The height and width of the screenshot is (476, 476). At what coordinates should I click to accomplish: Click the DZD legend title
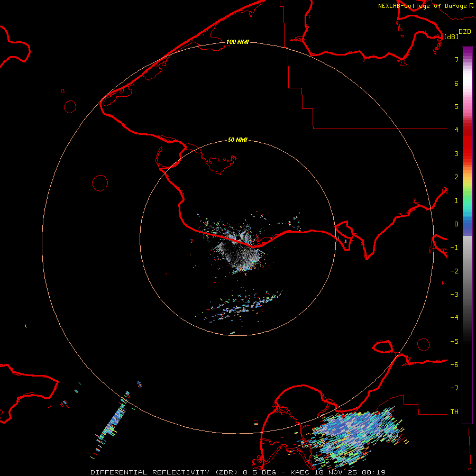pos(464,32)
